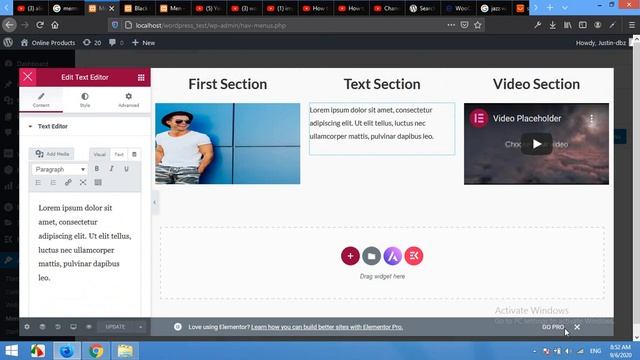Bookmark this page with the star
Viewport: 640px width, 360px height.
point(478,25)
